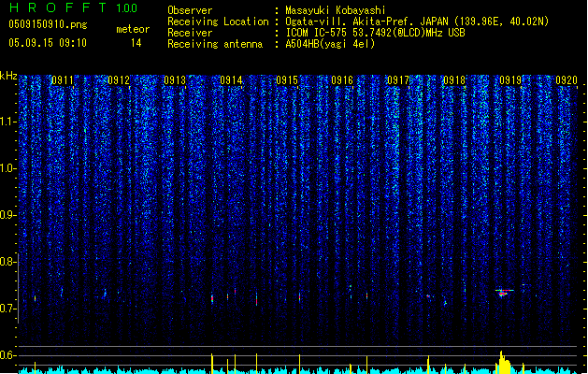Click the 0.6 frequency axis label
588x374 pixels.
[x=7, y=355]
